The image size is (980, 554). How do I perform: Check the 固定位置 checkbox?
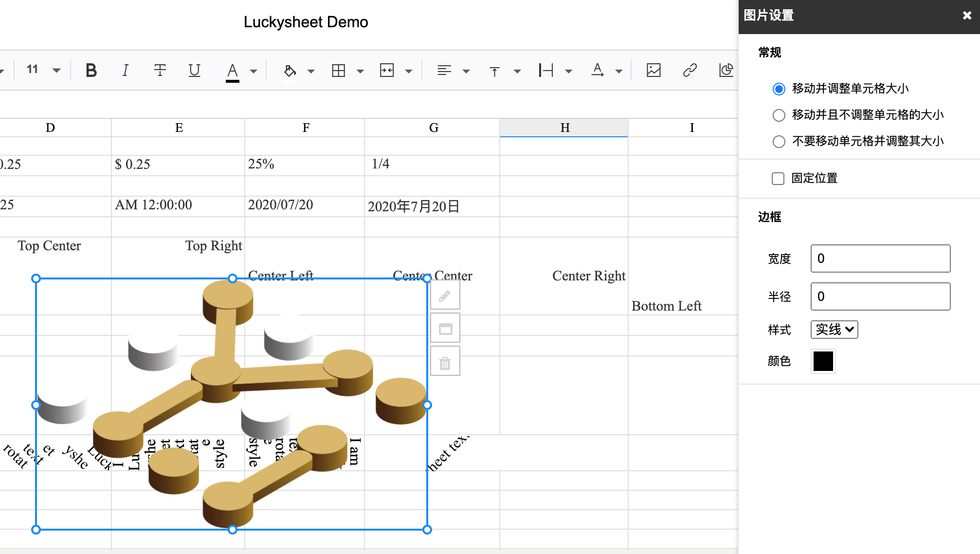[778, 178]
